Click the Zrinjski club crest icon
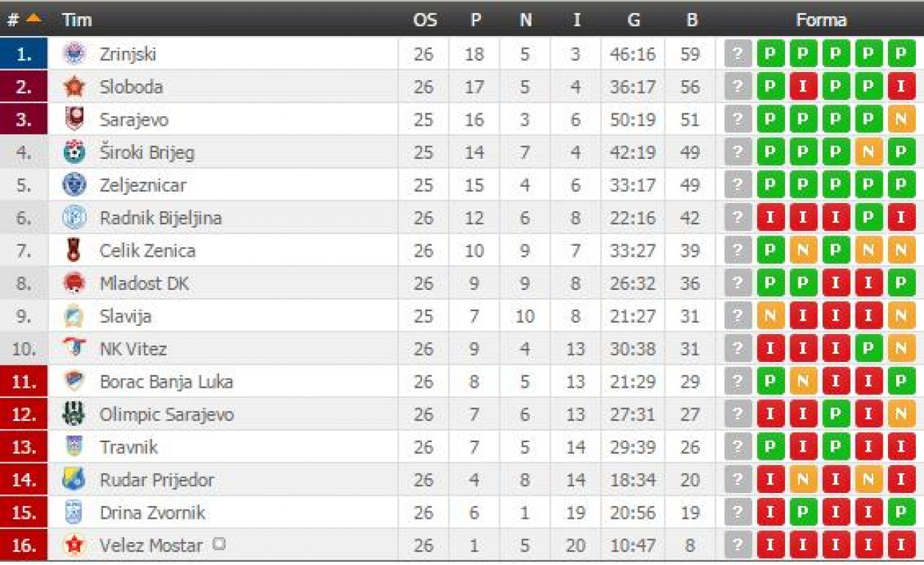This screenshot has height=565, width=924. pos(74,54)
